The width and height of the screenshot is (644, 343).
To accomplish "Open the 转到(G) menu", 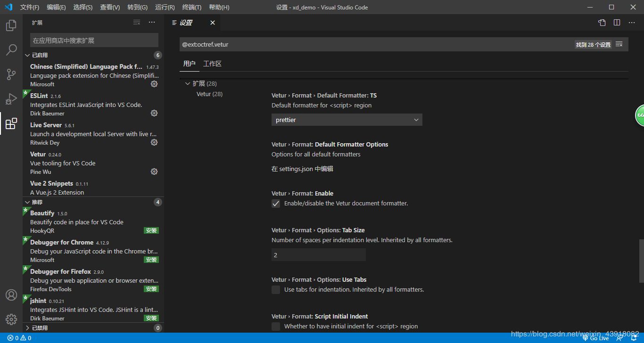I will [x=137, y=7].
